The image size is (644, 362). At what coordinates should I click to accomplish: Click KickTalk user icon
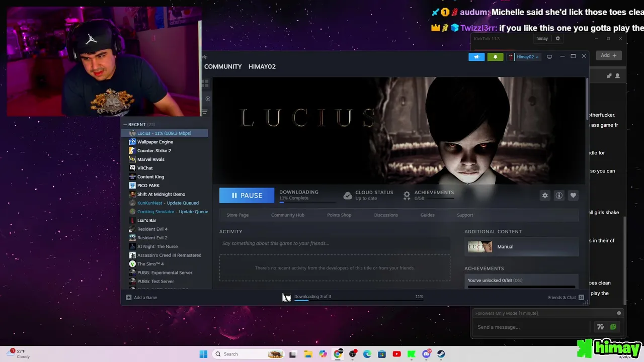[x=617, y=76]
